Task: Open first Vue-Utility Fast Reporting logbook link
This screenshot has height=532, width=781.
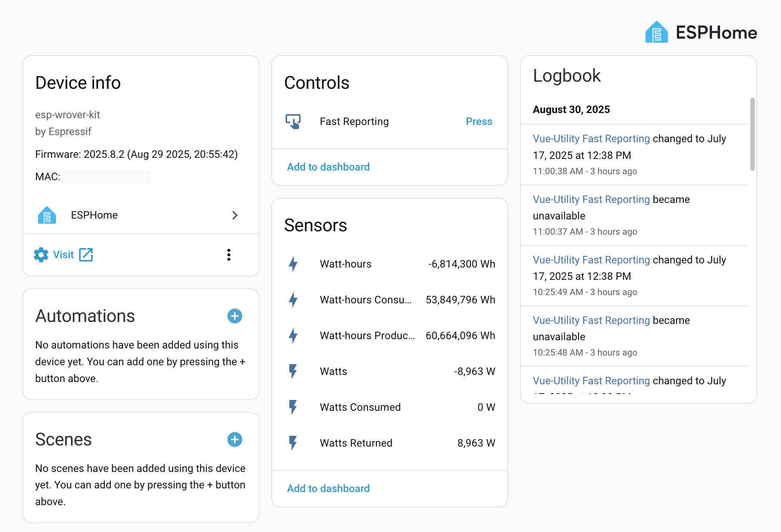Action: pyautogui.click(x=591, y=139)
